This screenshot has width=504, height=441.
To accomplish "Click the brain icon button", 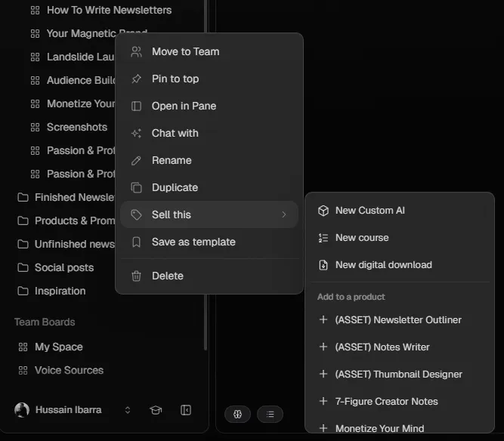I will coord(237,414).
